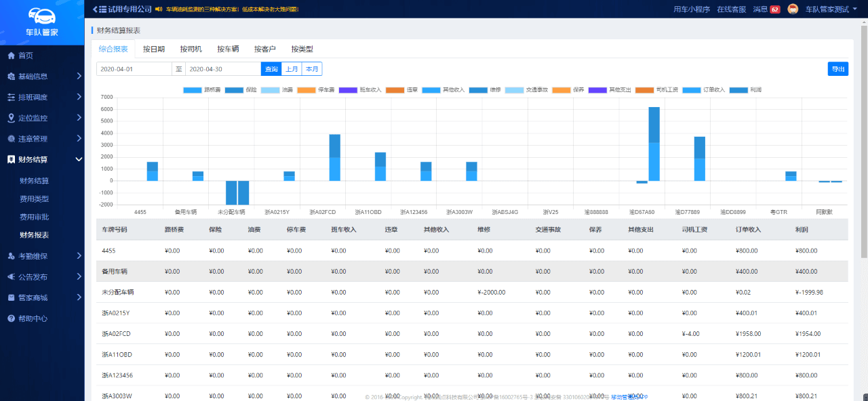Click the 帮助中心 question mark icon
Screen dimensions: 868x401
11,318
